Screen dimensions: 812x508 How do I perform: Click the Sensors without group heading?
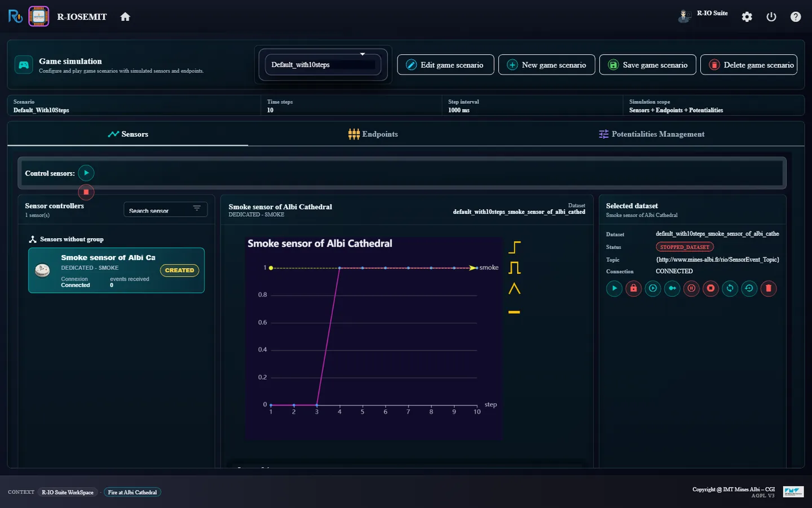click(x=72, y=239)
